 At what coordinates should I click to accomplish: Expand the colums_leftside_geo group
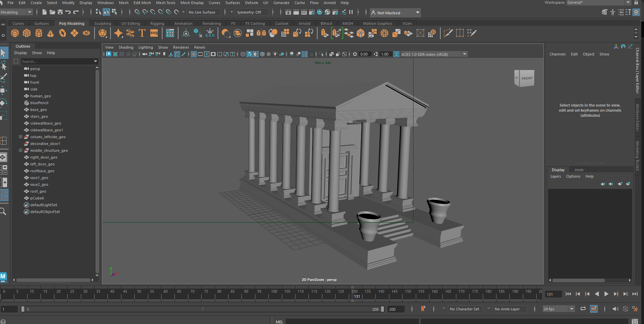click(x=20, y=137)
